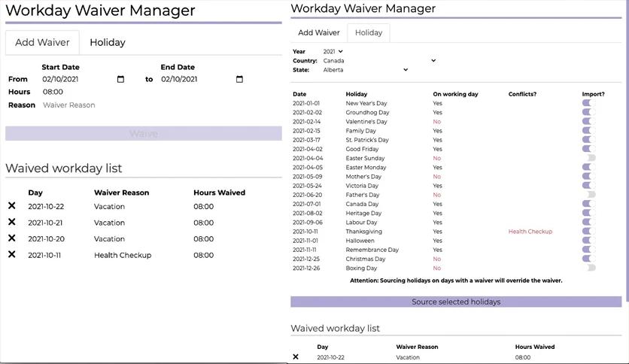This screenshot has height=364, width=629.
Task: Open the Year 2021 dropdown
Action: [x=333, y=52]
